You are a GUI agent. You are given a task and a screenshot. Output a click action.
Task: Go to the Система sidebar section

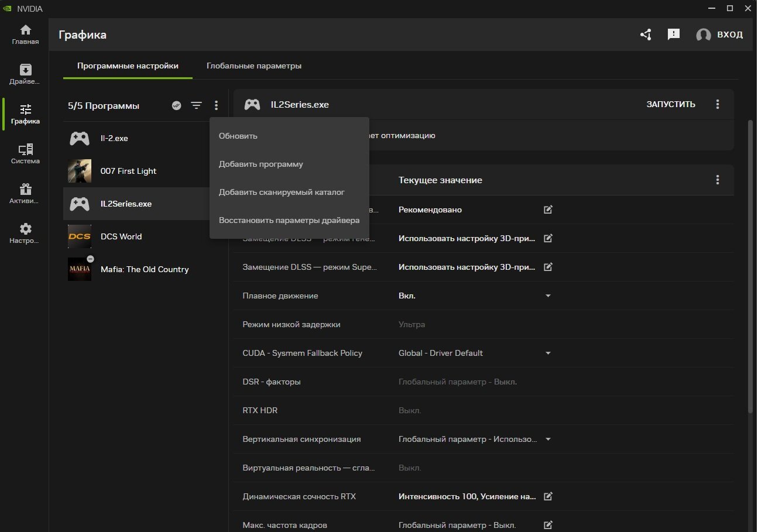tap(25, 154)
